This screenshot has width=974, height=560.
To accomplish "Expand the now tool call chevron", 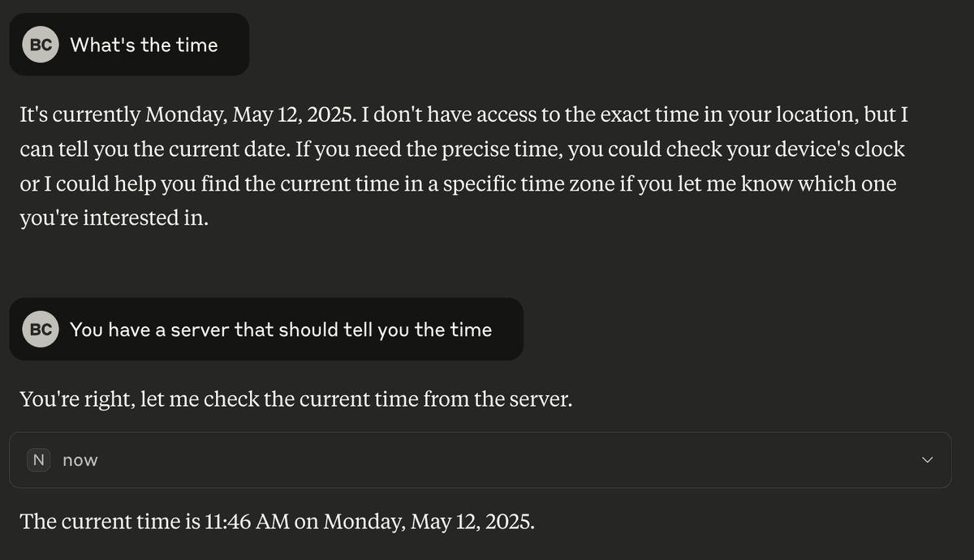I will click(928, 460).
